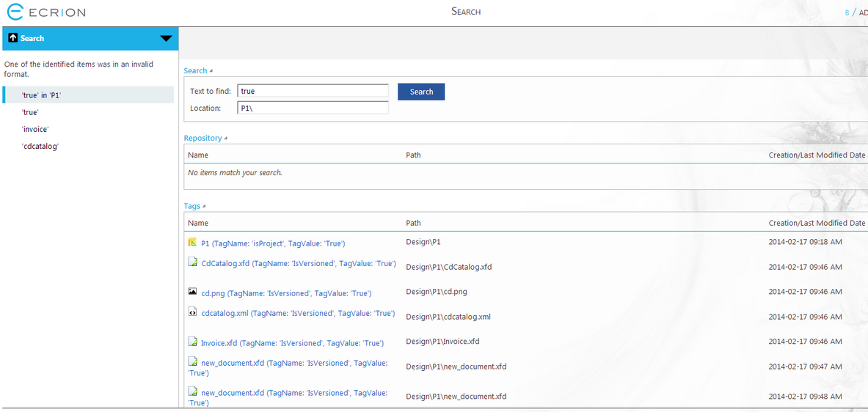Click the Design\P1\cdcatalog.xml path cell
The width and height of the screenshot is (868, 412).
448,317
